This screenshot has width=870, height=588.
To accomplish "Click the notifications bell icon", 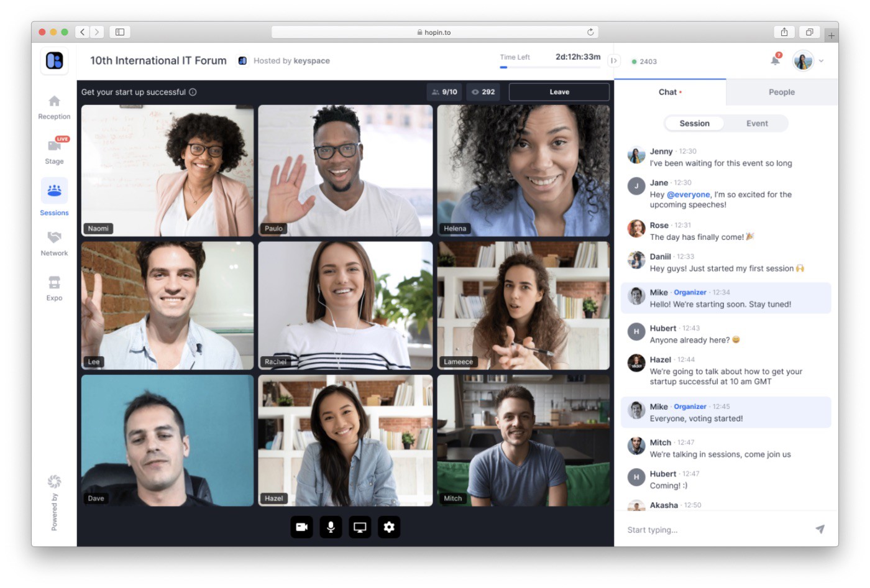I will tap(775, 60).
